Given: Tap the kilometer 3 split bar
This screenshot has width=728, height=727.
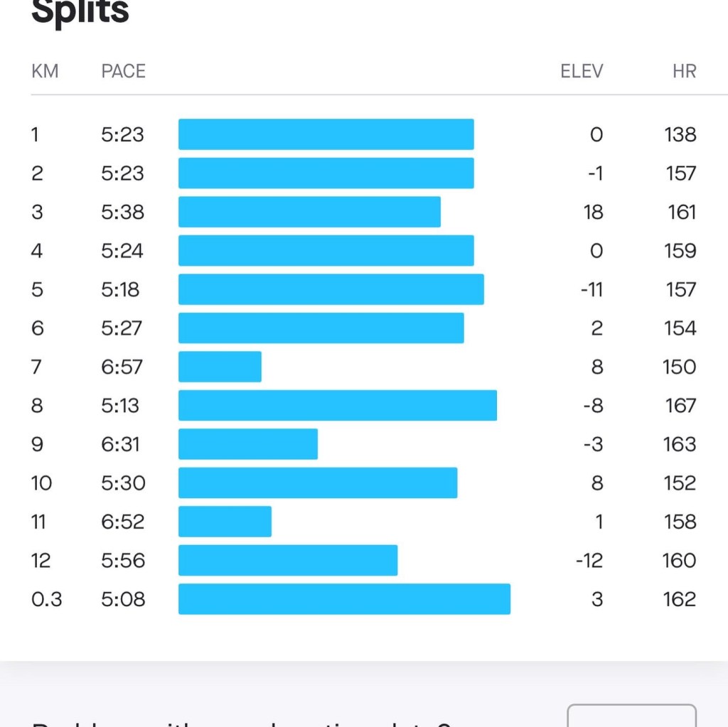Looking at the screenshot, I should (x=309, y=212).
